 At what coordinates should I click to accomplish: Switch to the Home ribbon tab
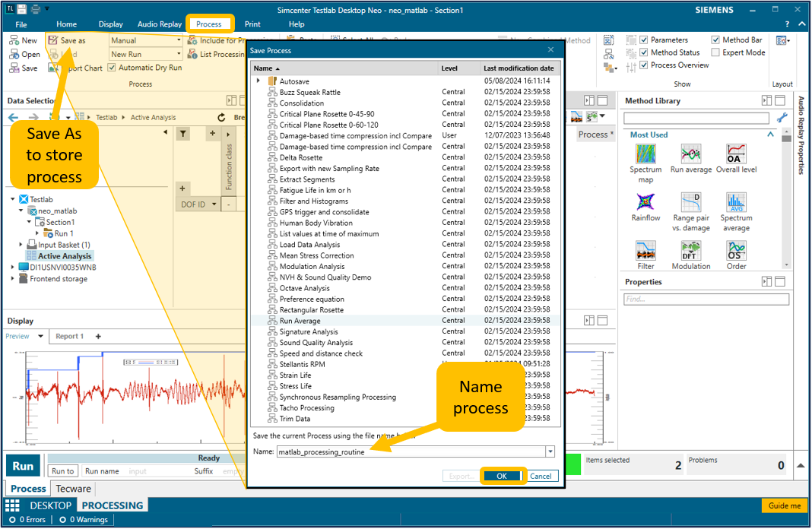(66, 24)
